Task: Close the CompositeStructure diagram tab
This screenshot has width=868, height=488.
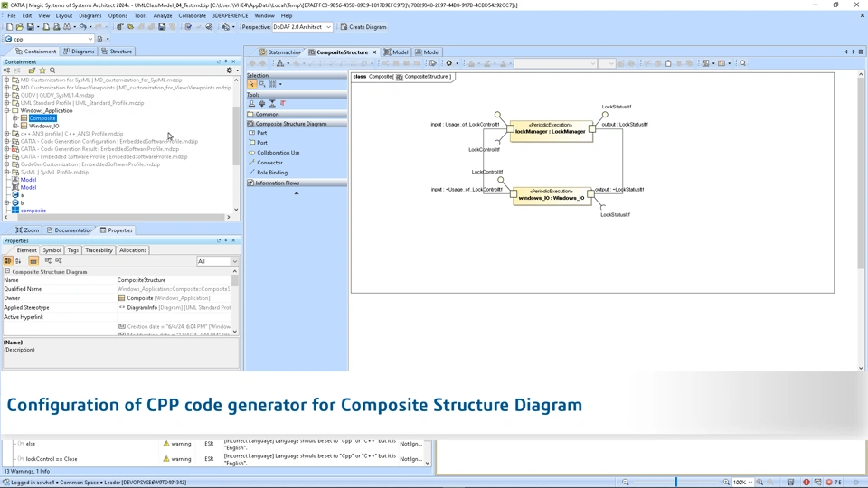Action: 374,52
